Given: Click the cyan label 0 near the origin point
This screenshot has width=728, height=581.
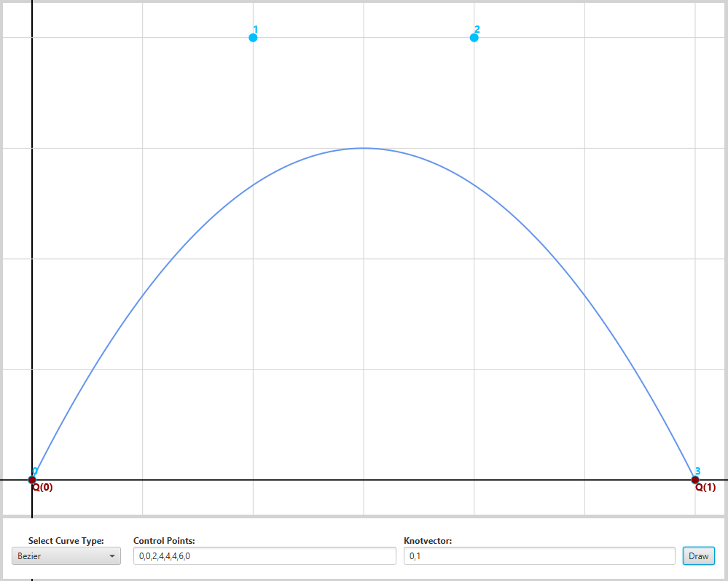Looking at the screenshot, I should (x=34, y=471).
